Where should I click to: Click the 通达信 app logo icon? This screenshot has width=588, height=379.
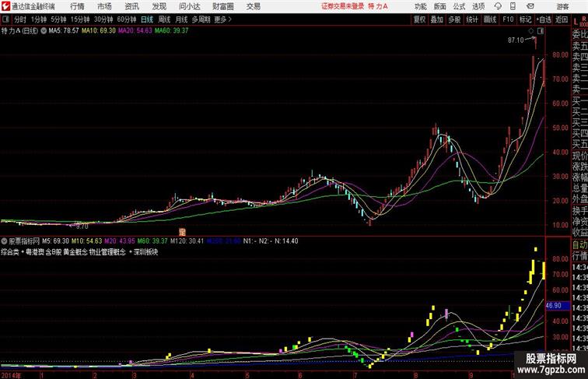pos(5,6)
